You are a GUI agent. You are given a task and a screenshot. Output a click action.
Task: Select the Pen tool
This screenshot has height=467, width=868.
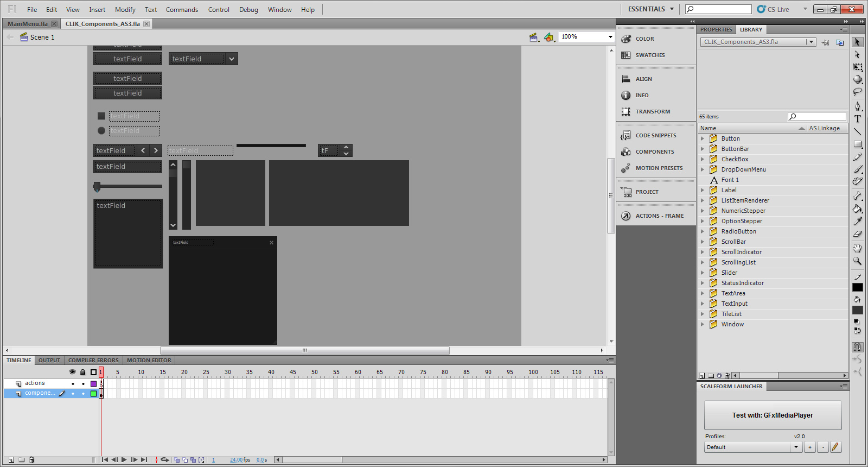[857, 106]
